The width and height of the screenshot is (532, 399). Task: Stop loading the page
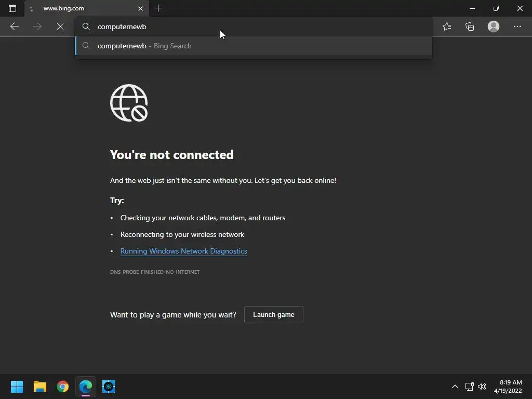coord(60,26)
